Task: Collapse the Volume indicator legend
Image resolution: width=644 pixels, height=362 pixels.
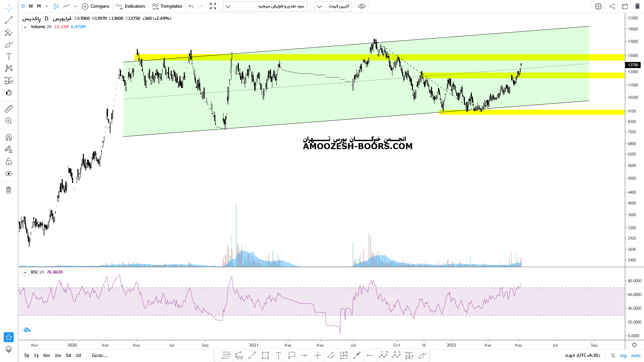Action: (x=25, y=27)
